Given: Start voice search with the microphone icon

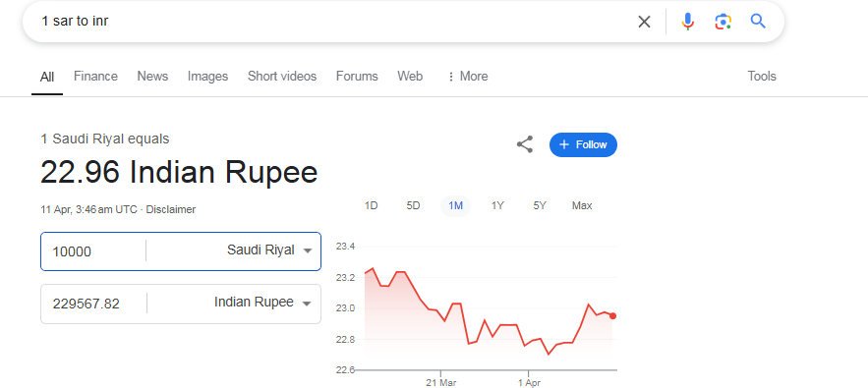Looking at the screenshot, I should tap(687, 22).
